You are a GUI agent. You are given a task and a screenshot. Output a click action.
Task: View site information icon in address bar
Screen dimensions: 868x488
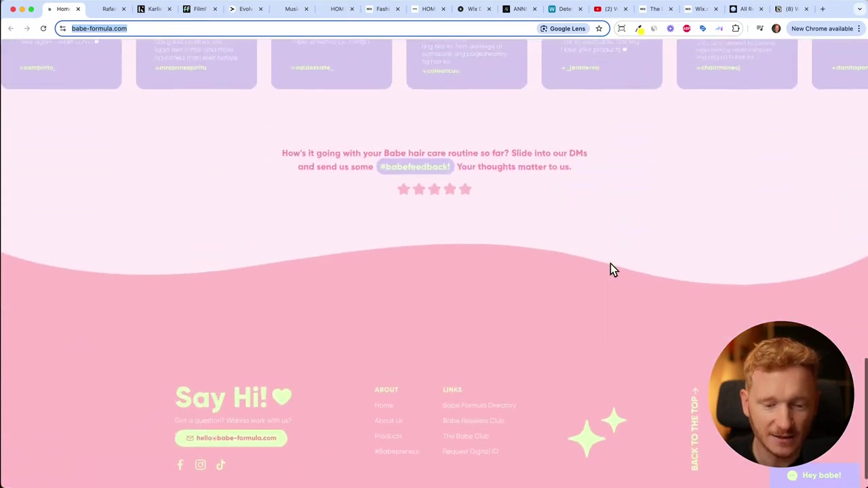tap(62, 28)
